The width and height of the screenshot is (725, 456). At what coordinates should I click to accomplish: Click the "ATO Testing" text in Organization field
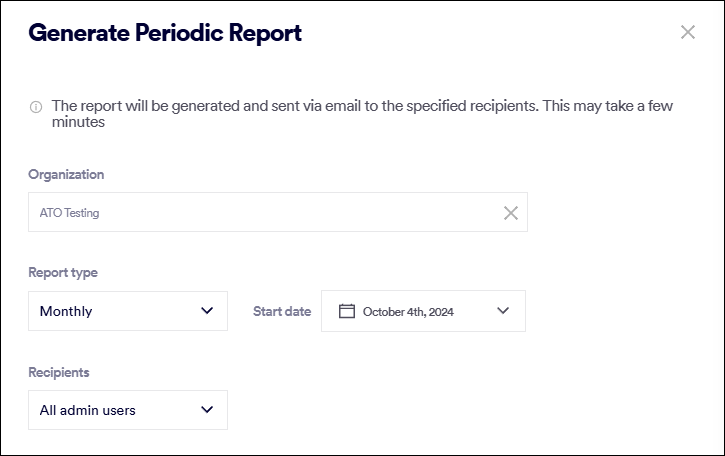click(69, 213)
